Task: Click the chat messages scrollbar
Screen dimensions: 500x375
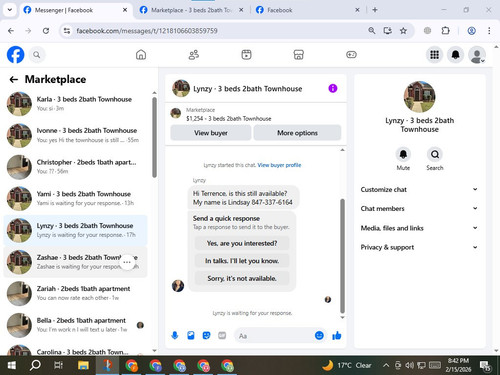Action: point(342,256)
